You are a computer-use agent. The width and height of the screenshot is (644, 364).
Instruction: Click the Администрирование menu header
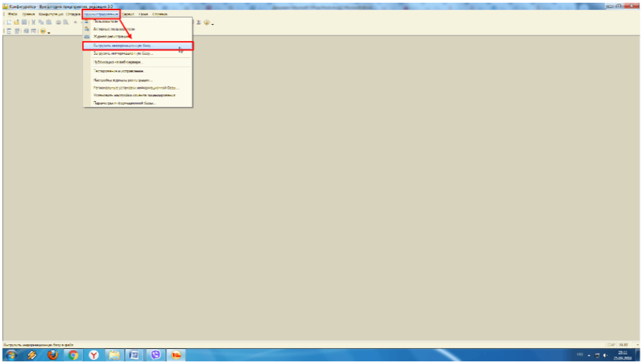[100, 14]
